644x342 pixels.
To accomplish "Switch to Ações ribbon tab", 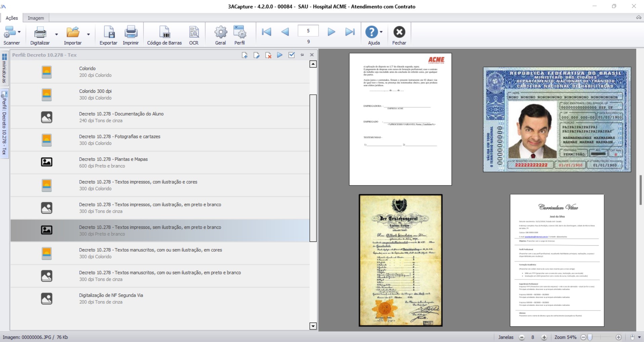I will click(12, 18).
